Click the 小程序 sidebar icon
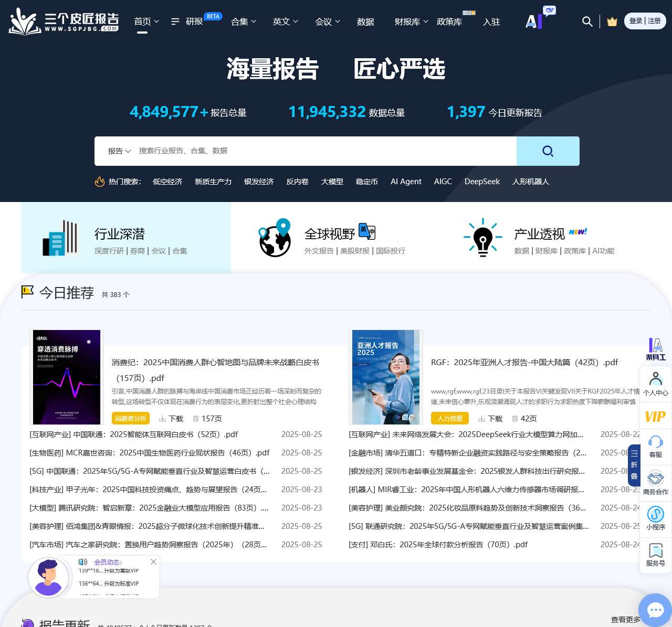 coord(655,518)
